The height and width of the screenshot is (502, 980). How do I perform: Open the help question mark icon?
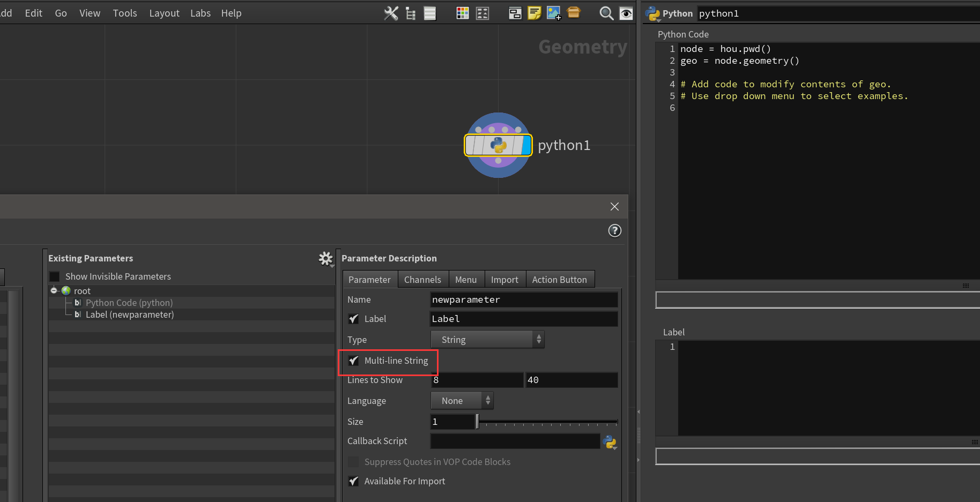coord(615,230)
